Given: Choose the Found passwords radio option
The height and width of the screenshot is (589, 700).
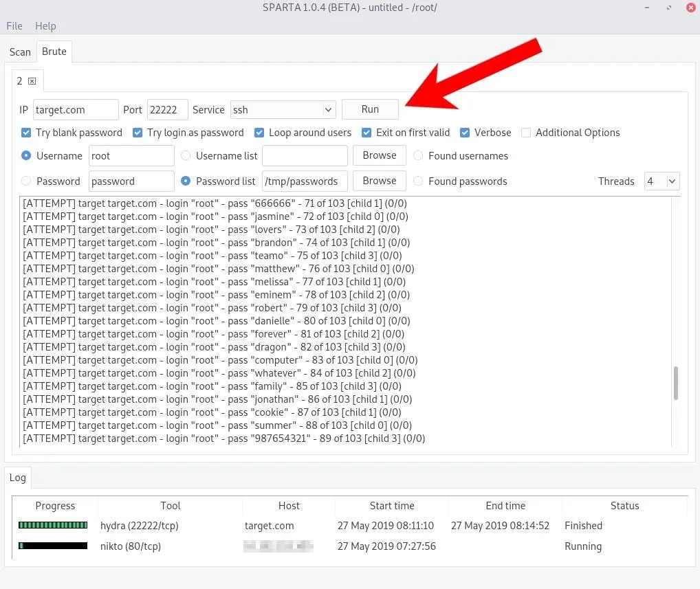Looking at the screenshot, I should point(418,181).
